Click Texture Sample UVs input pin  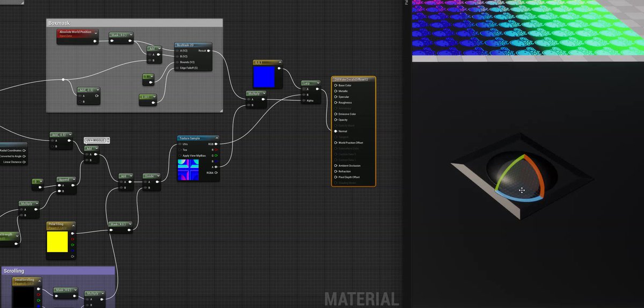click(x=180, y=144)
